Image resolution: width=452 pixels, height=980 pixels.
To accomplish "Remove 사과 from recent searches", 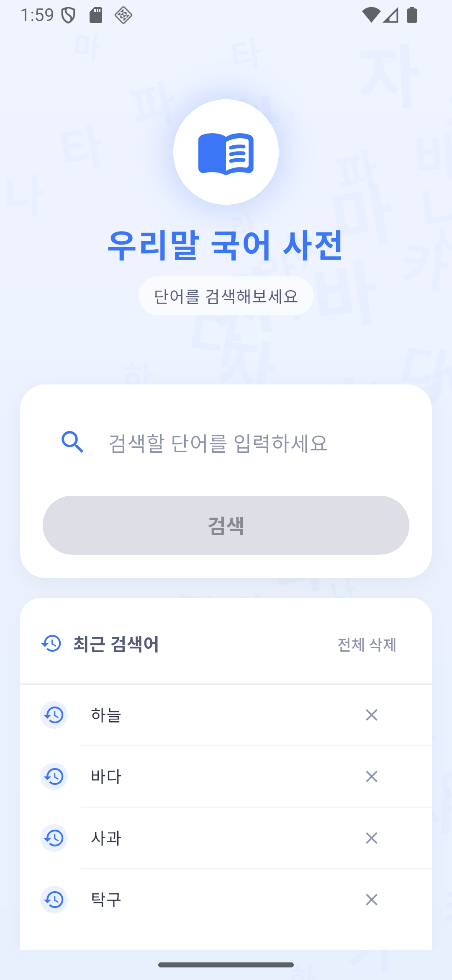I will click(x=372, y=838).
